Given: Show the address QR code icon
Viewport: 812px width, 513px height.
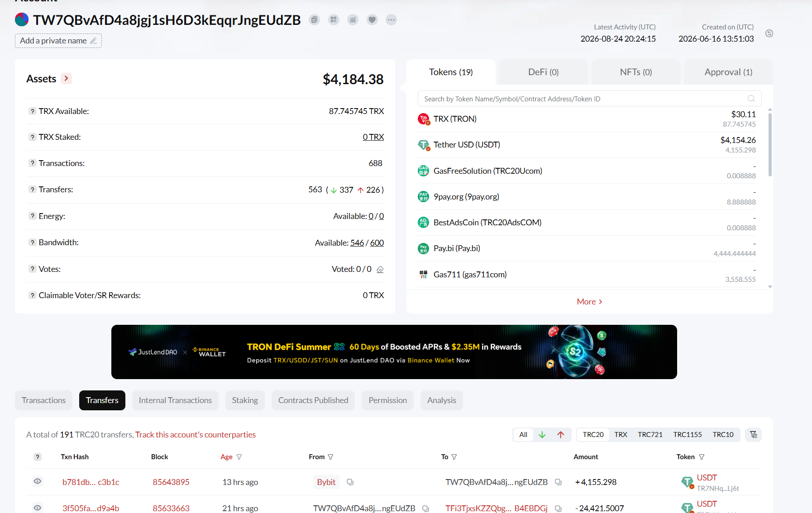Looking at the screenshot, I should [334, 20].
